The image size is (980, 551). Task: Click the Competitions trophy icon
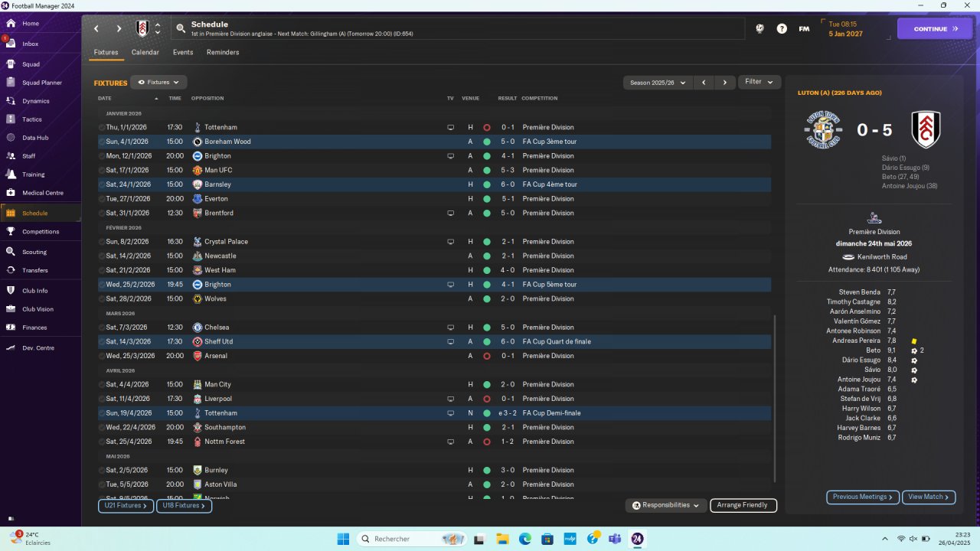click(11, 231)
